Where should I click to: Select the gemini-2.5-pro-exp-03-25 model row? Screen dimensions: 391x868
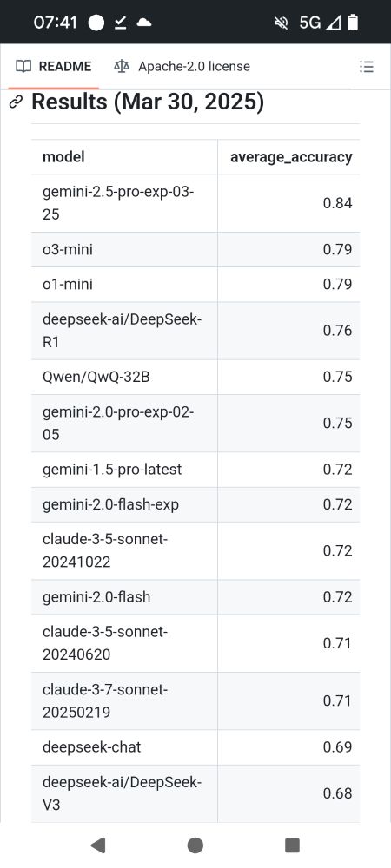(195, 203)
